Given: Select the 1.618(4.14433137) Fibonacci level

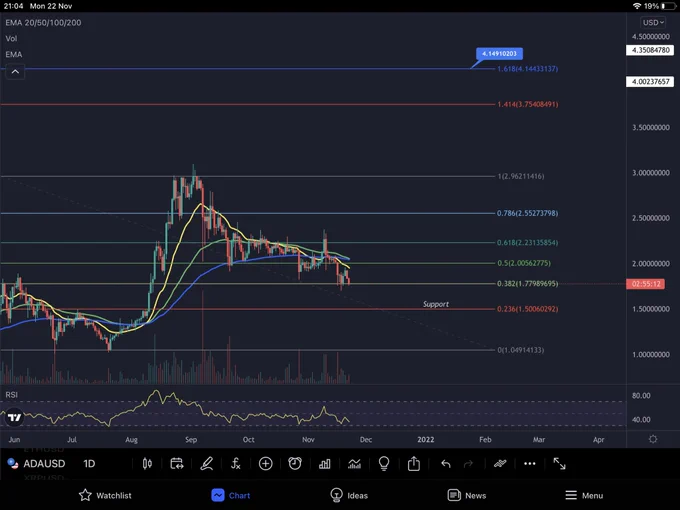Looking at the screenshot, I should tap(527, 69).
